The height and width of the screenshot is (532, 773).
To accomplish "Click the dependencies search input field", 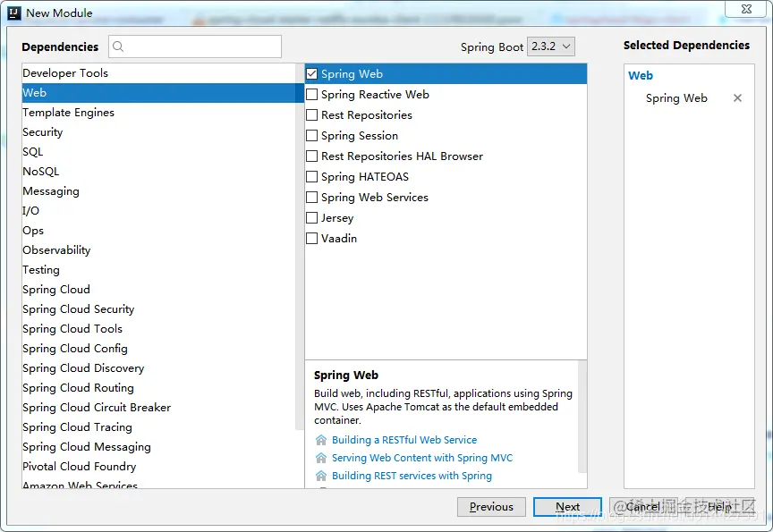I will [x=195, y=46].
